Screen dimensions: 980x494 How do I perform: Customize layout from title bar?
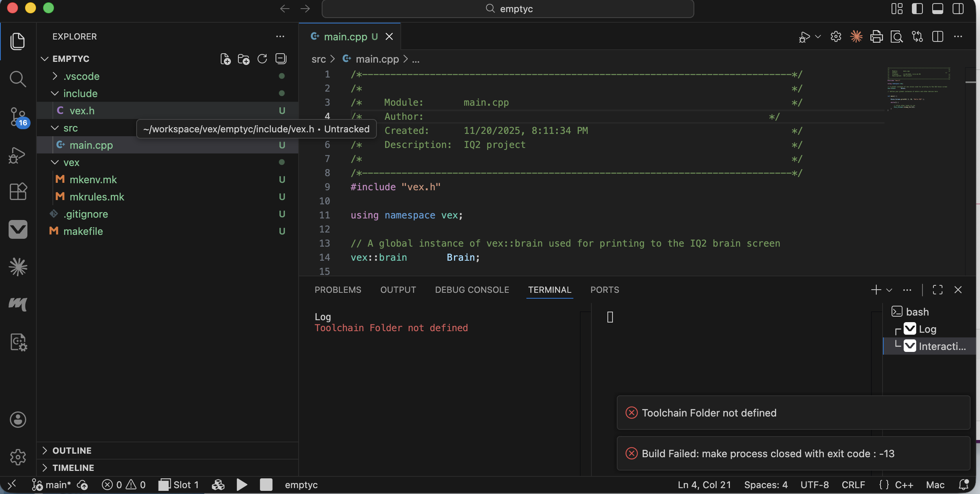[x=897, y=9]
